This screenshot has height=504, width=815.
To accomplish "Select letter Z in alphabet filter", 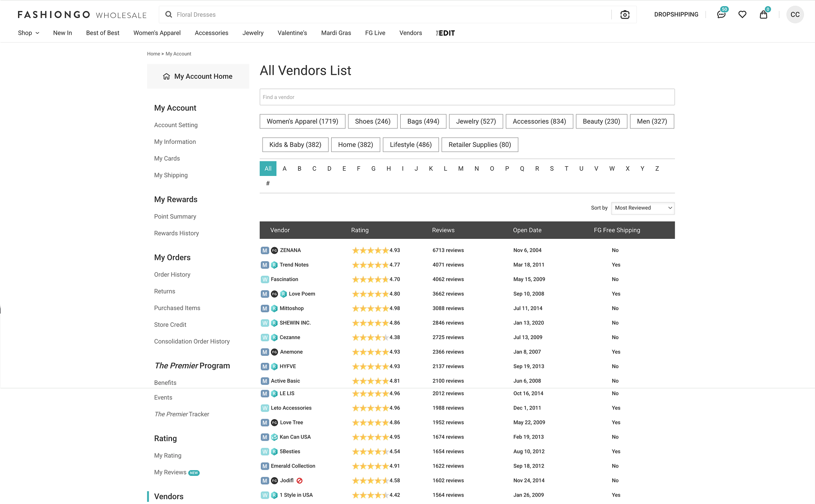I will point(657,168).
